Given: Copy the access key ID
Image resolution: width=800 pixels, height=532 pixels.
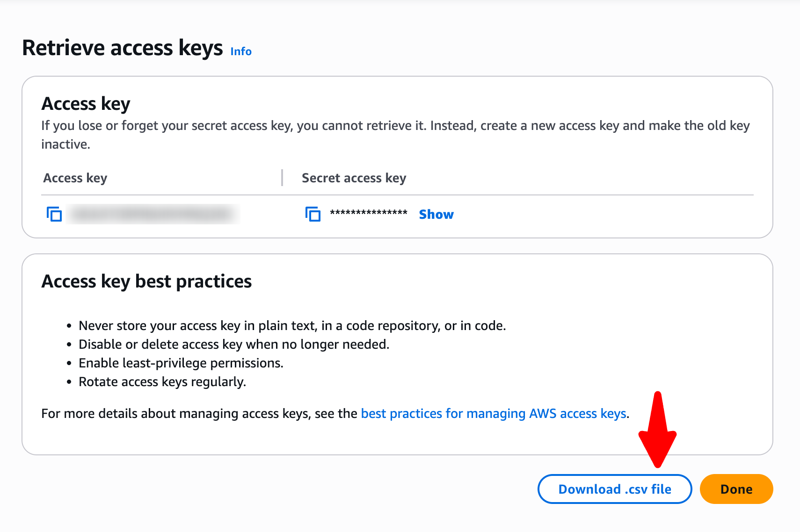Looking at the screenshot, I should (x=54, y=214).
